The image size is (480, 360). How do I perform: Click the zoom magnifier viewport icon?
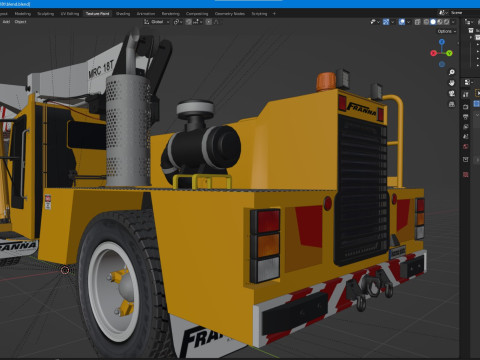click(452, 72)
